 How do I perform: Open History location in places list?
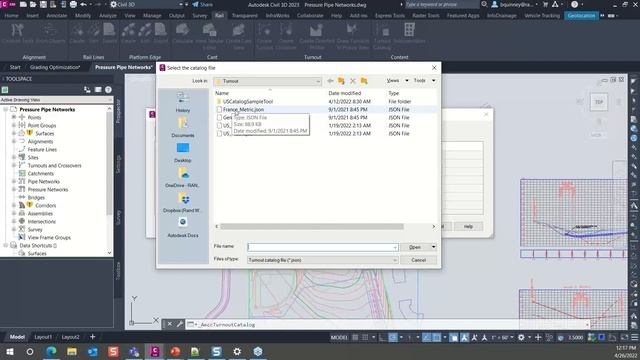183,102
